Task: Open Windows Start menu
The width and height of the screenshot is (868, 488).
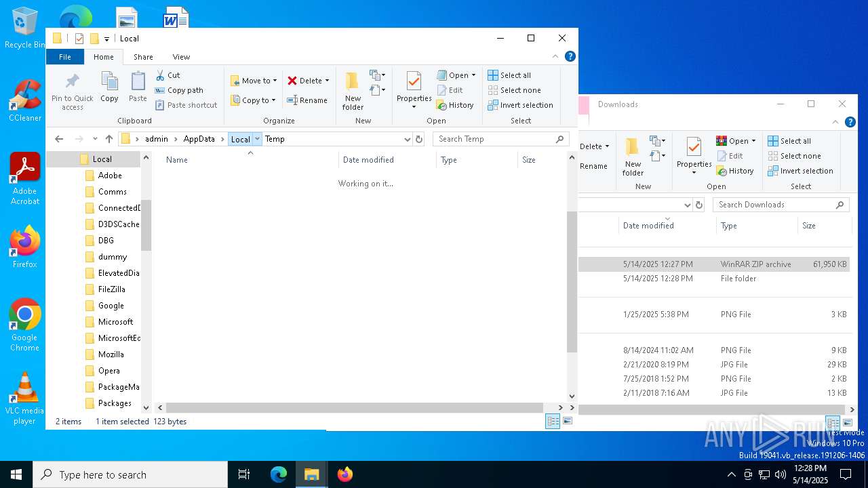Action: pyautogui.click(x=16, y=474)
